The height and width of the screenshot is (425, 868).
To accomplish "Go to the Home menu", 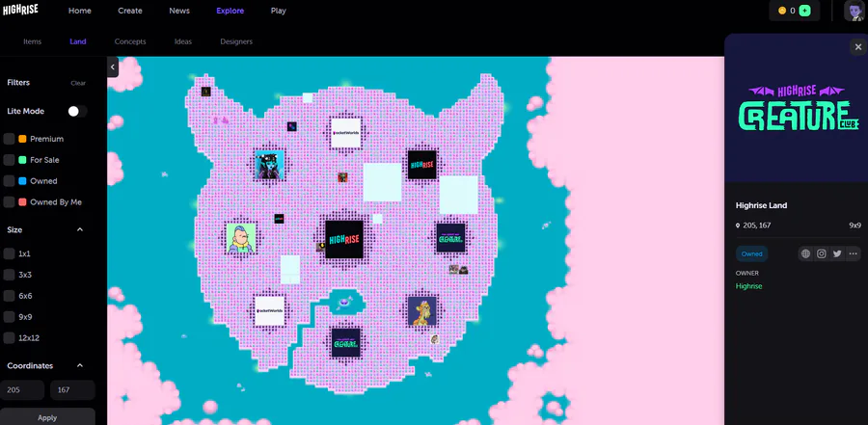I will pos(80,11).
